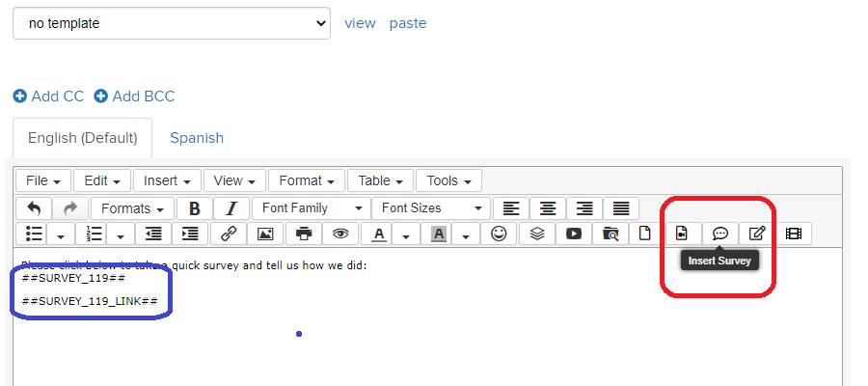Click Insert Survey speech bubble icon

click(719, 234)
